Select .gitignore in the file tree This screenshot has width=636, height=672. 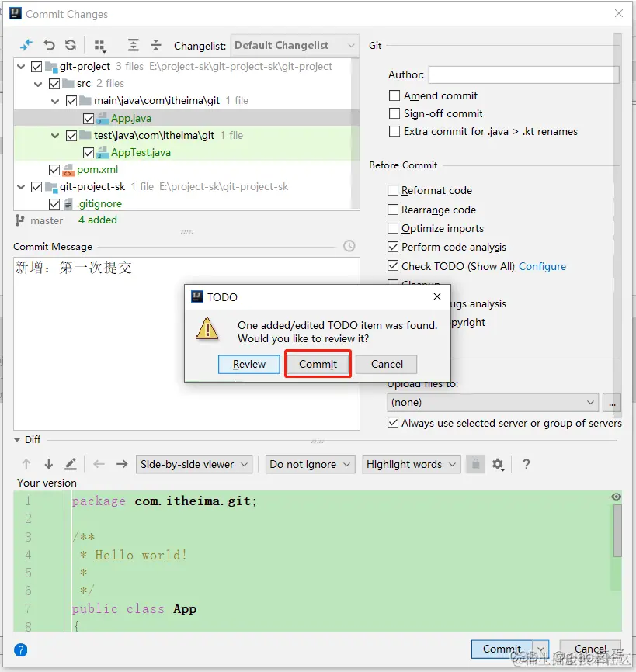(99, 204)
